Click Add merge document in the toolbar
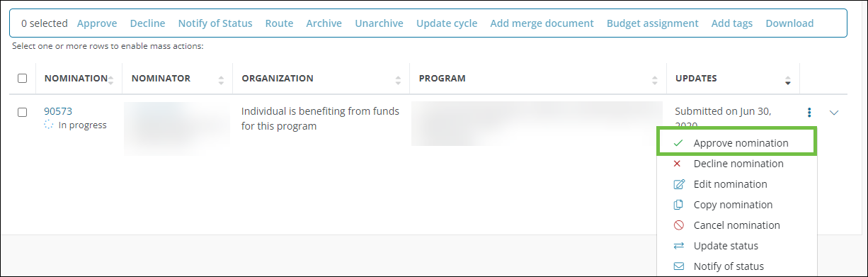Screen dimensions: 868x277 point(542,23)
